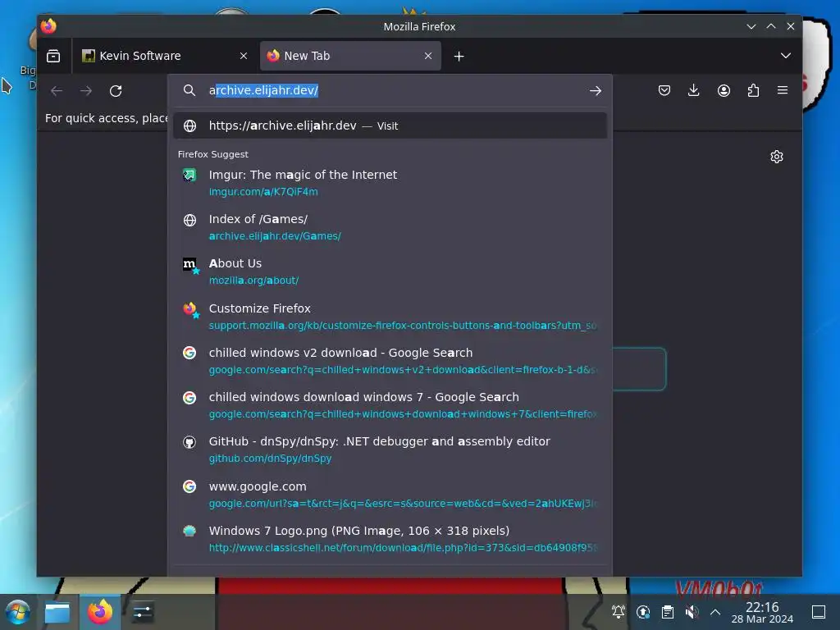Select the New Tab tab
Viewport: 840px width, 630px height.
[350, 56]
